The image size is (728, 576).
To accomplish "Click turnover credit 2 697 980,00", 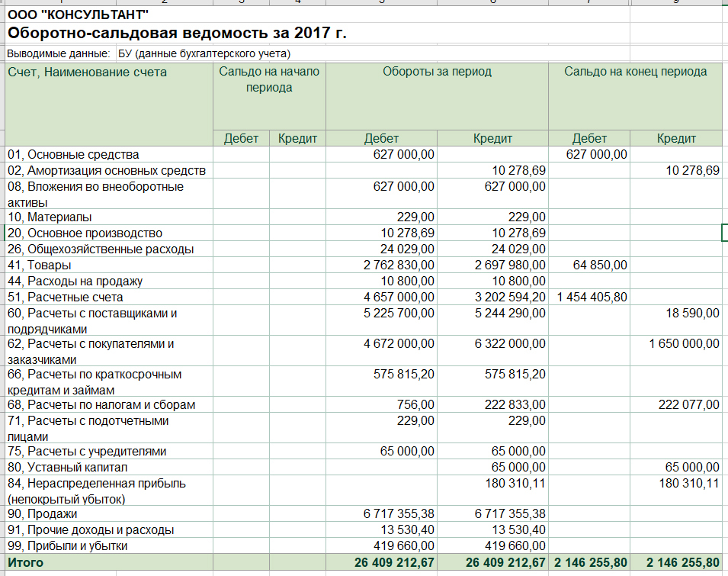I will (x=510, y=265).
